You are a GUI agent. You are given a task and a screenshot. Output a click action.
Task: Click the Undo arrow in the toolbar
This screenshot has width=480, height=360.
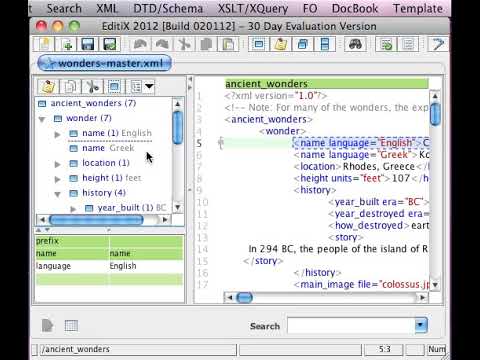click(x=140, y=44)
